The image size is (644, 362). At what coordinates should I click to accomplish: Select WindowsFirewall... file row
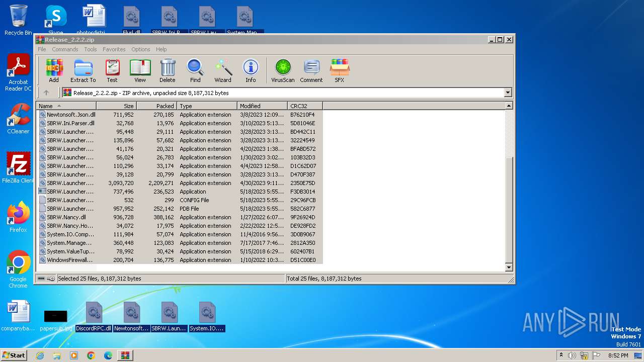tap(180, 260)
